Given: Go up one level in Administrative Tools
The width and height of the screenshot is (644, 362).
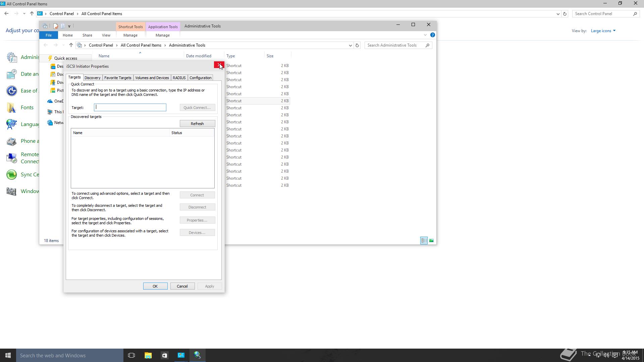Looking at the screenshot, I should (71, 45).
